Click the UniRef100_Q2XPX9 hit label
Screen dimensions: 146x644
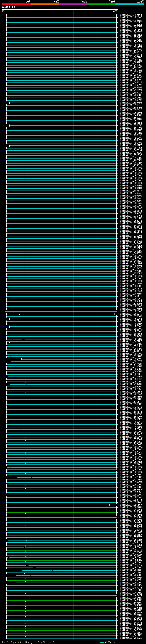pos(131,47)
